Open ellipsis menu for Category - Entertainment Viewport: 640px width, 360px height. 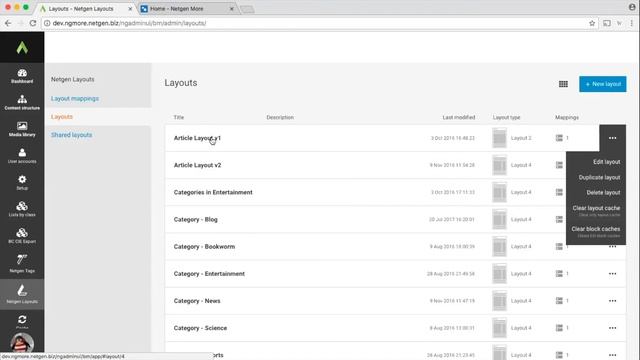(x=612, y=274)
